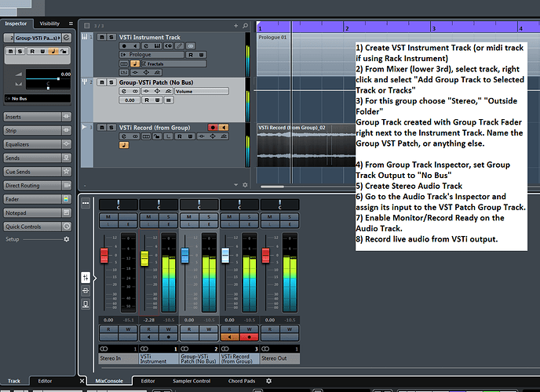Click the link channel icon on Stereo In strip

[104, 349]
